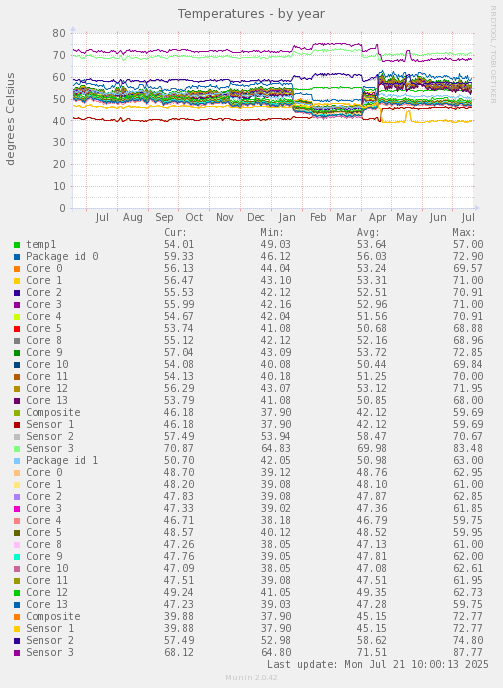This screenshot has width=503, height=688.
Task: Click the 'Oct' month label on the x-axis
Action: 194,218
